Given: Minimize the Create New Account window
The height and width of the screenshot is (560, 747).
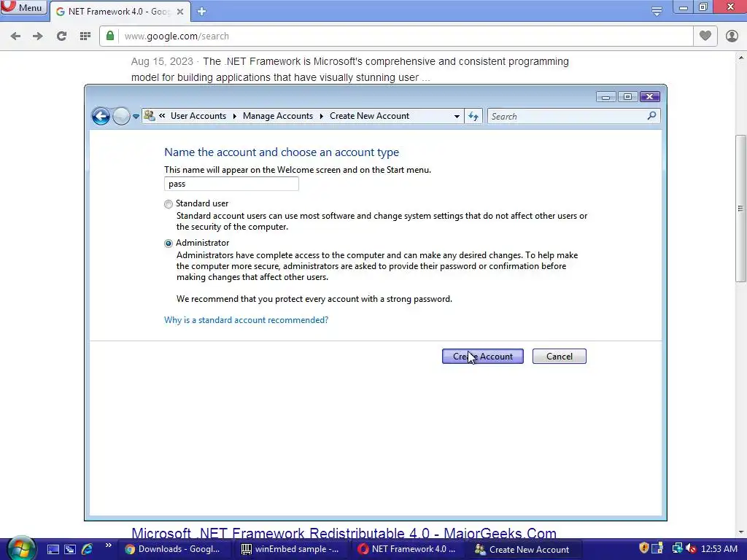Looking at the screenshot, I should click(605, 97).
